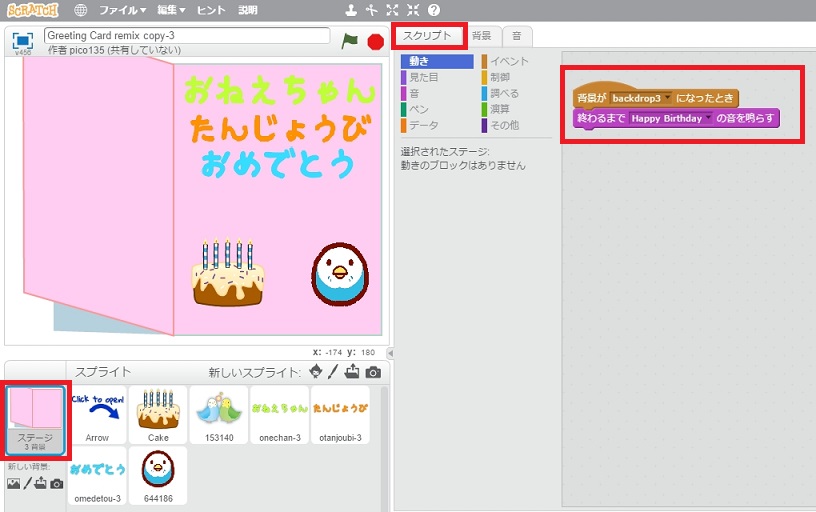Click the white bird on the stage

point(340,274)
